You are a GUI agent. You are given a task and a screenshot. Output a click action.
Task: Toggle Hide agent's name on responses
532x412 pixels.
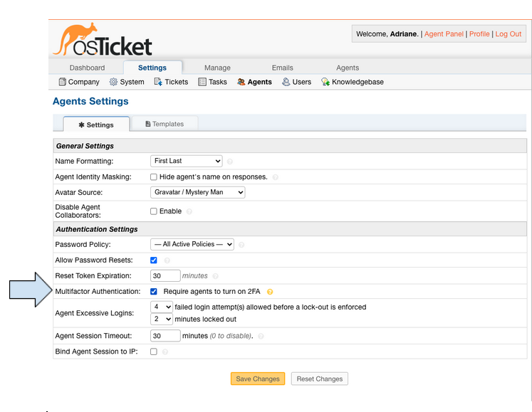tap(154, 177)
